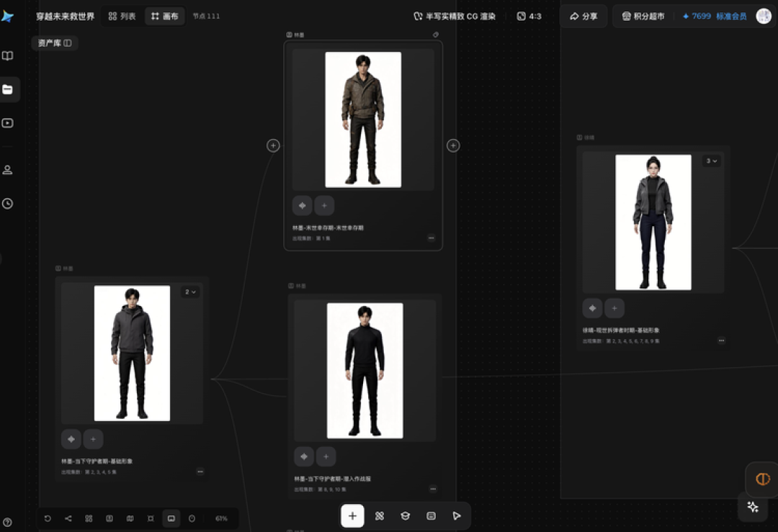This screenshot has height=532, width=778.
Task: Click the card title 林墨-末世幸存期-末世幸存期
Action: (328, 228)
